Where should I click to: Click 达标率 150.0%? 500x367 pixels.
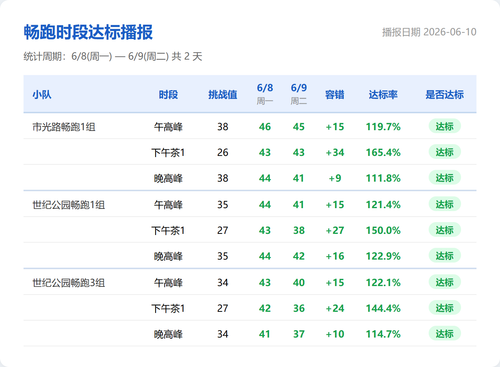point(383,230)
